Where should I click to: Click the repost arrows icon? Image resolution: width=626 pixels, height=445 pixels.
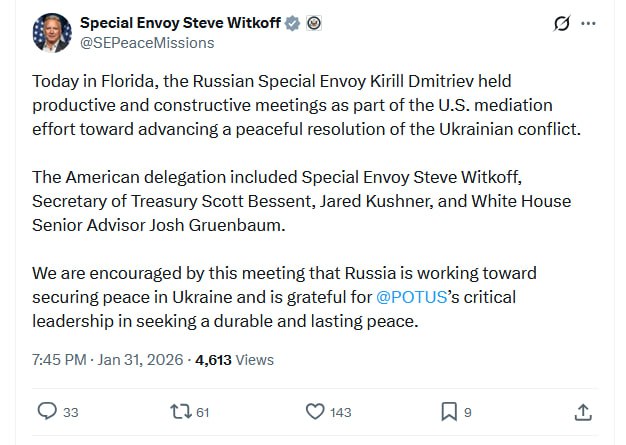tap(180, 411)
